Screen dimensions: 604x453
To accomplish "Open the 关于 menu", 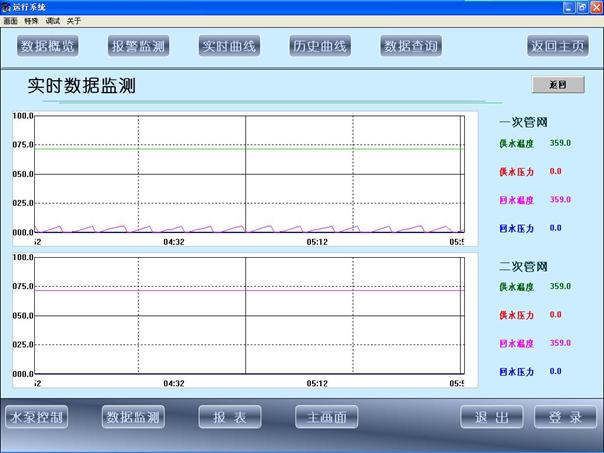I will (x=75, y=20).
